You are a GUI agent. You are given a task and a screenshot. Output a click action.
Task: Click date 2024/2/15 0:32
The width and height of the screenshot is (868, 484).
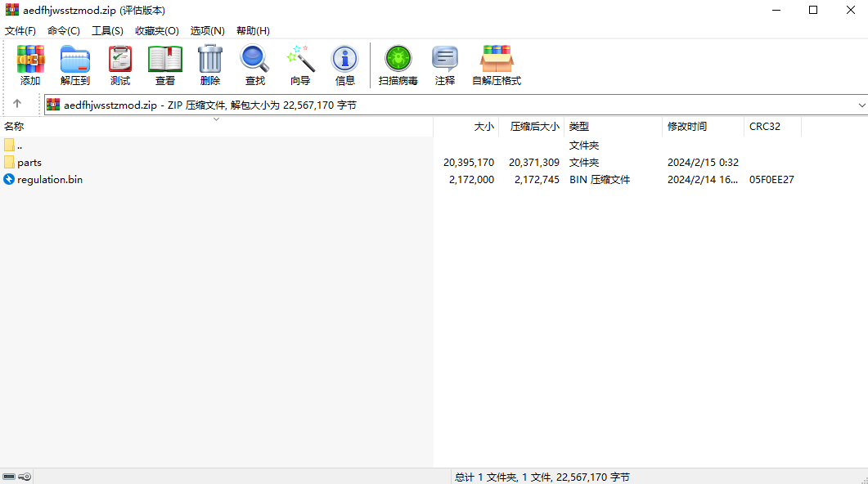pos(703,163)
